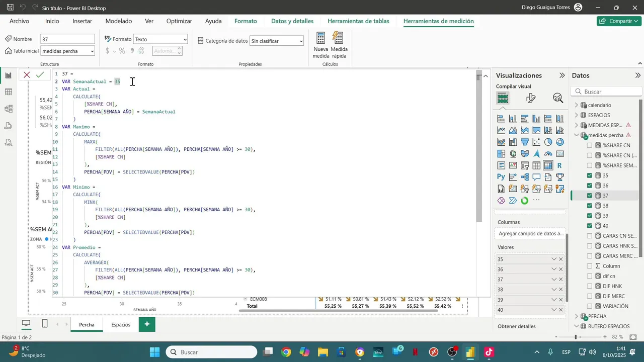This screenshot has height=362, width=644.
Task: Uncheck the measure 35 checkbox
Action: [x=590, y=175]
